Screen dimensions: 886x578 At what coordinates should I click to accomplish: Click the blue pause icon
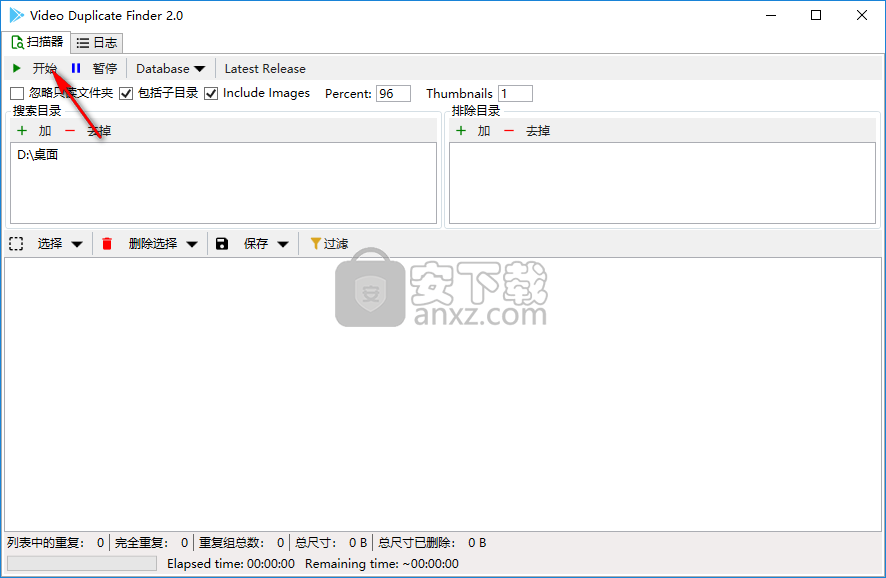(76, 68)
